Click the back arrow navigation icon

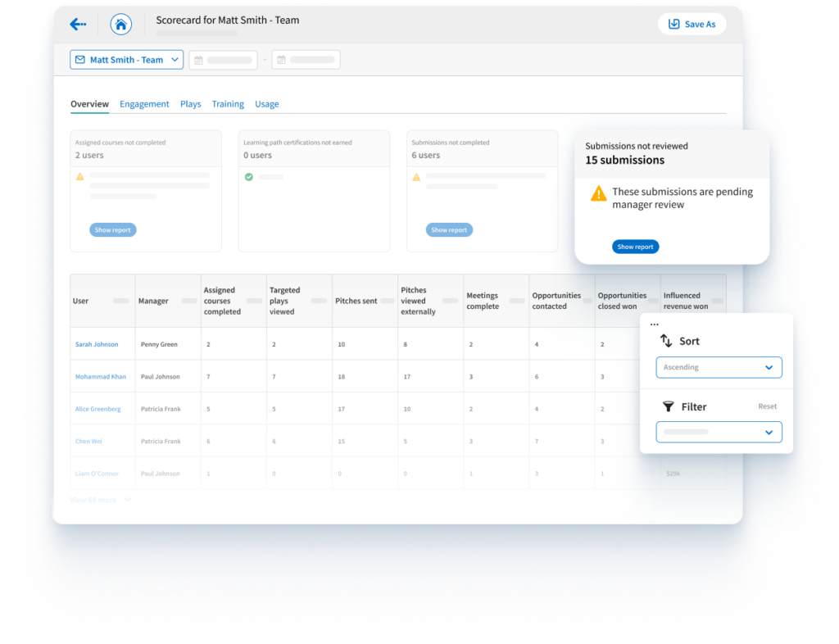tap(78, 24)
